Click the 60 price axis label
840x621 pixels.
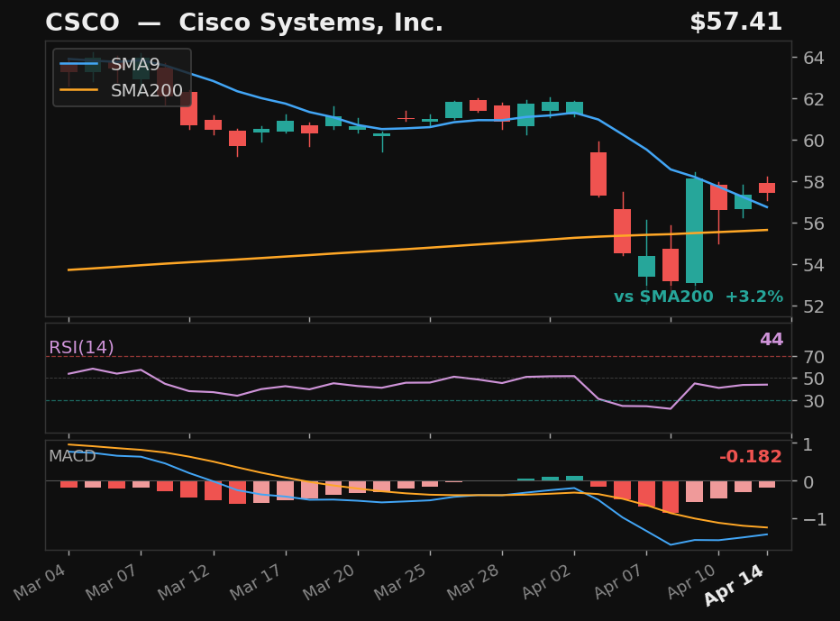(x=813, y=141)
